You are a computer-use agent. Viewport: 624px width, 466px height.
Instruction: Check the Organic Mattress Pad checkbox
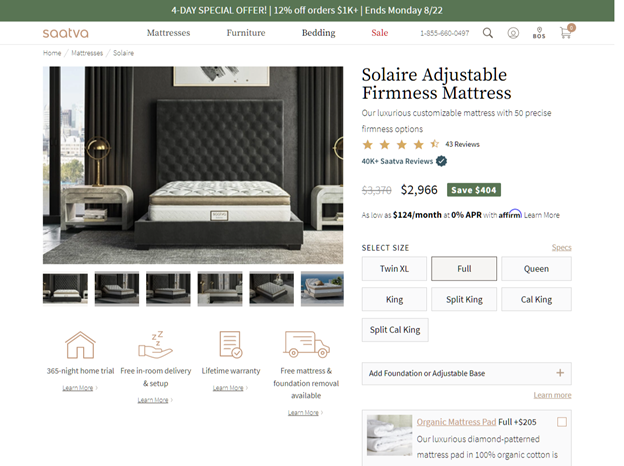562,422
